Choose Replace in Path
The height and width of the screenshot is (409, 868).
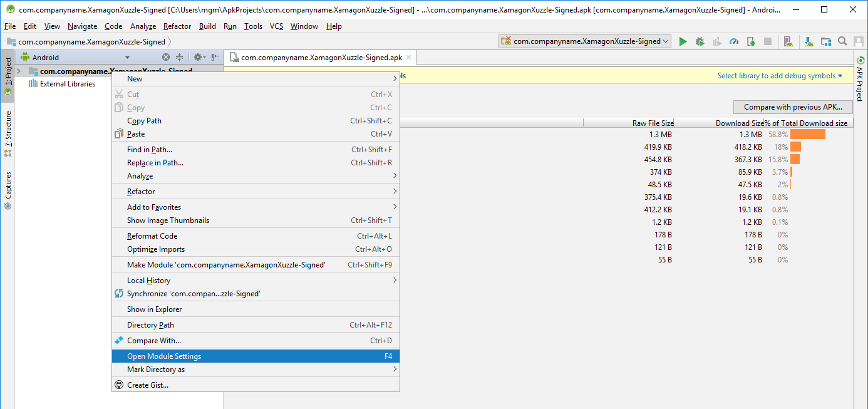click(256, 163)
